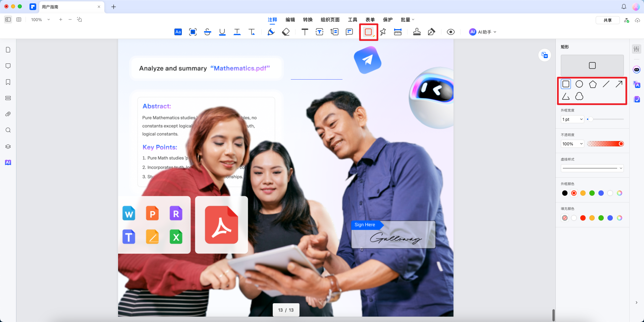Select the connected lines shape option
The image size is (644, 322).
point(566,96)
